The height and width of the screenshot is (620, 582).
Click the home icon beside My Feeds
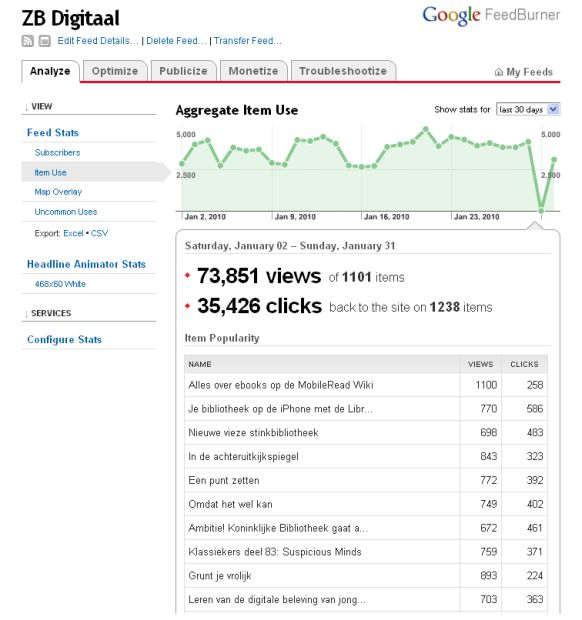pos(499,72)
